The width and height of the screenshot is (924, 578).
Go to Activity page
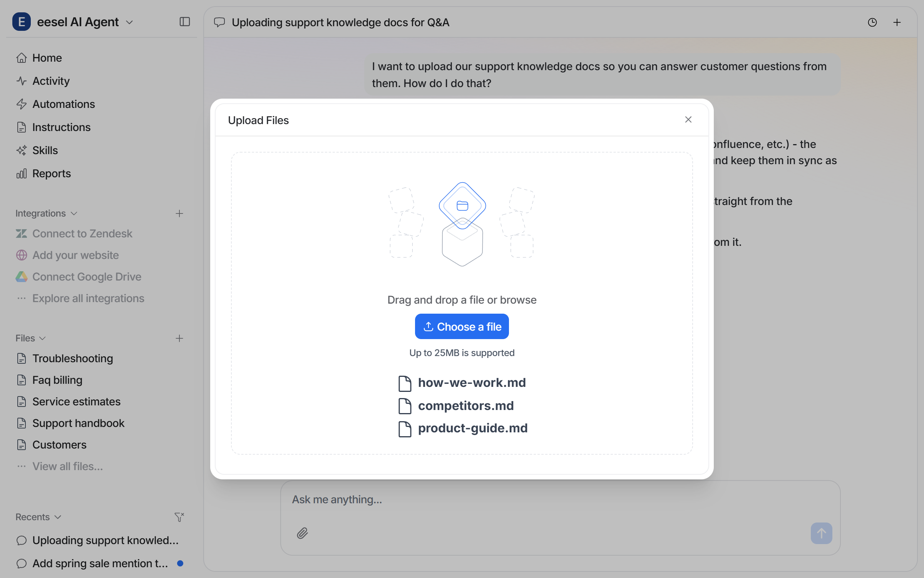(x=43, y=81)
